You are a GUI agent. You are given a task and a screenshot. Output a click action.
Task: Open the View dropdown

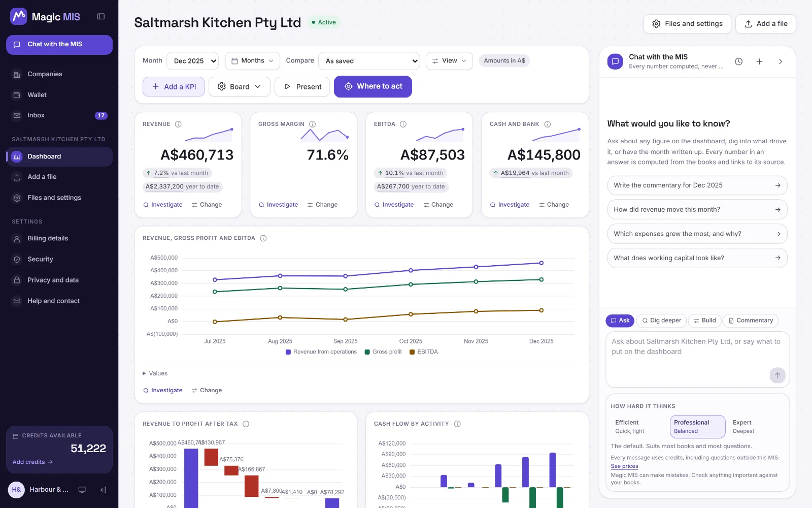(x=449, y=61)
